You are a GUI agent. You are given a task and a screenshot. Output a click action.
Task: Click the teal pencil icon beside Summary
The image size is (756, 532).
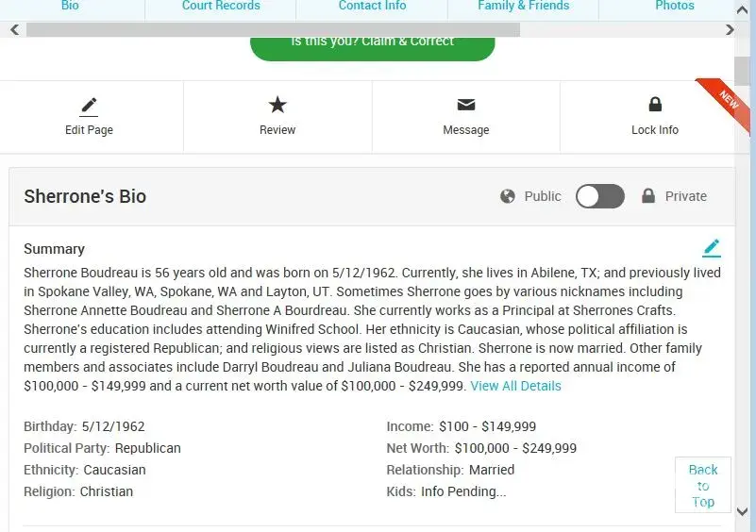(712, 248)
